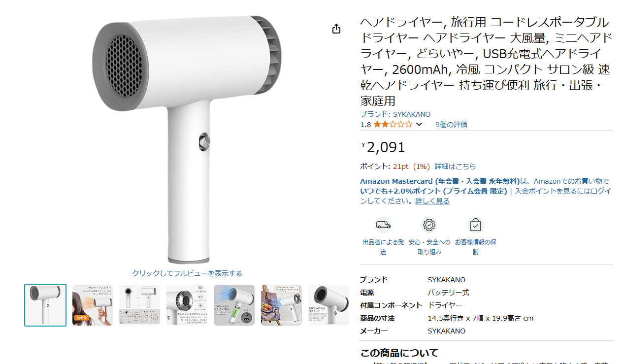The image size is (624, 364).
Task: Click the secure shopping bag icon
Action: [x=475, y=225]
